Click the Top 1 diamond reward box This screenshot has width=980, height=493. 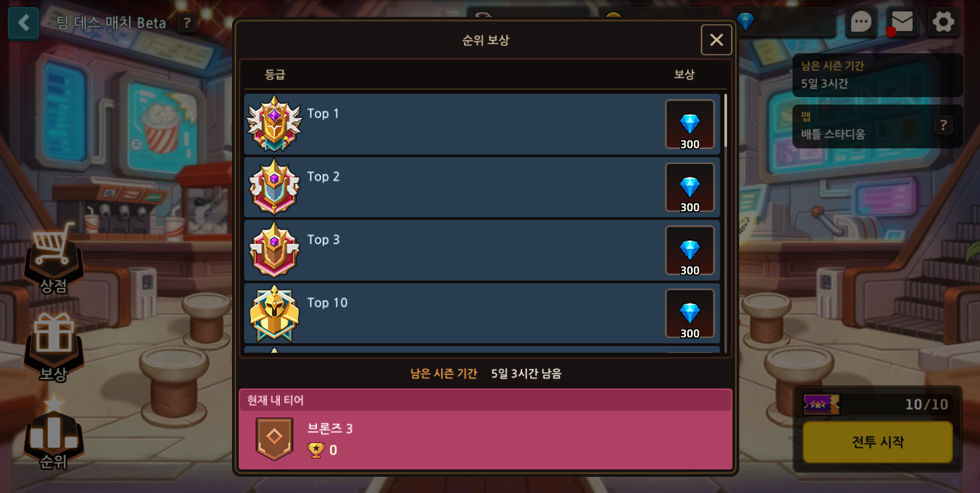pyautogui.click(x=689, y=124)
